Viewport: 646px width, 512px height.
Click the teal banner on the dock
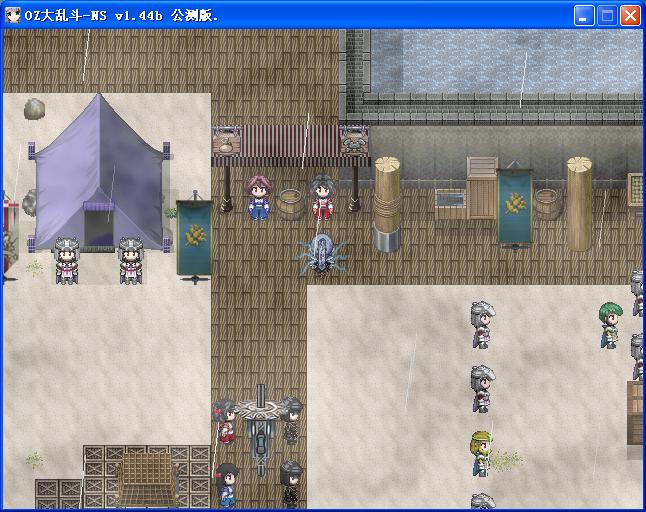pyautogui.click(x=515, y=206)
